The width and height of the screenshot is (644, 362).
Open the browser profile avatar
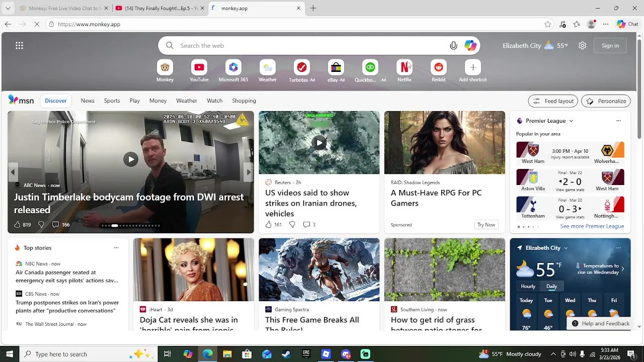coord(592,24)
